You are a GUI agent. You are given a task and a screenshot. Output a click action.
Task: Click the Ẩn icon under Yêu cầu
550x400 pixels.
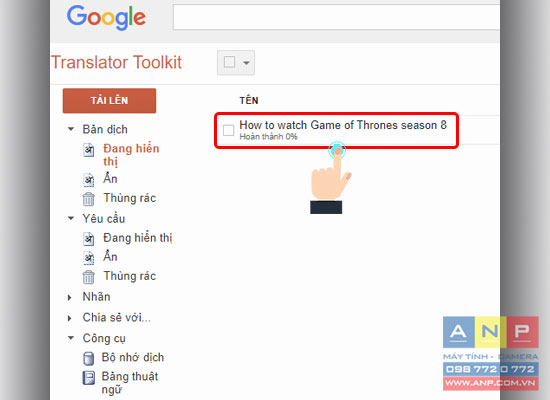click(89, 258)
